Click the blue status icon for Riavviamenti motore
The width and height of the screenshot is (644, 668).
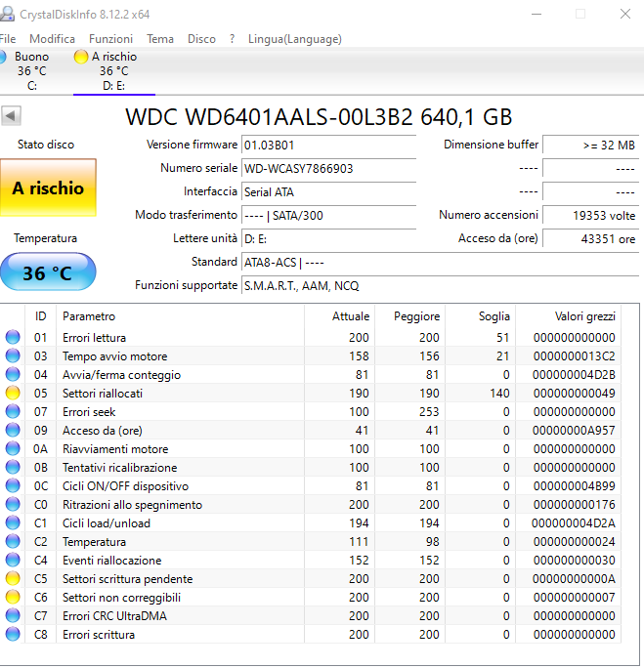point(13,448)
